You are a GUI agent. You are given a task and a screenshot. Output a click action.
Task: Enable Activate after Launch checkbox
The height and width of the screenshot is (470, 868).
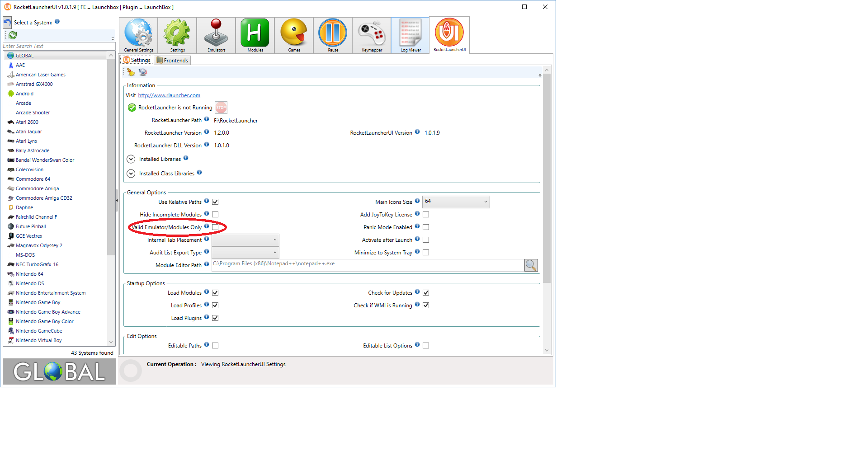[426, 240]
